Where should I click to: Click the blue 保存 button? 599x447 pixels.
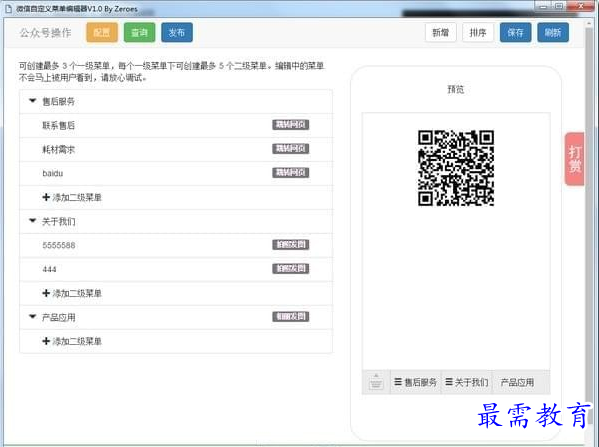(x=515, y=32)
